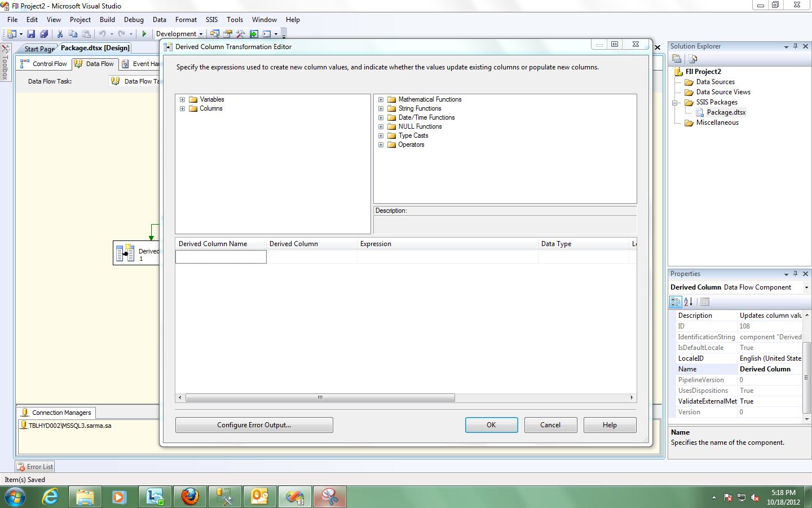Confirm with the OK button
The width and height of the screenshot is (812, 508).
pos(491,425)
